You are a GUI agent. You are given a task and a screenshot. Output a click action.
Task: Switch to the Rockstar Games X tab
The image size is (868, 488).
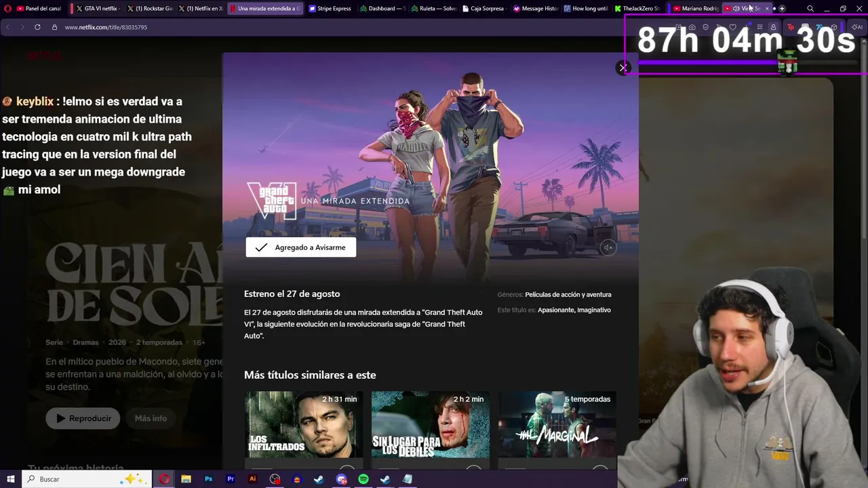tap(150, 8)
